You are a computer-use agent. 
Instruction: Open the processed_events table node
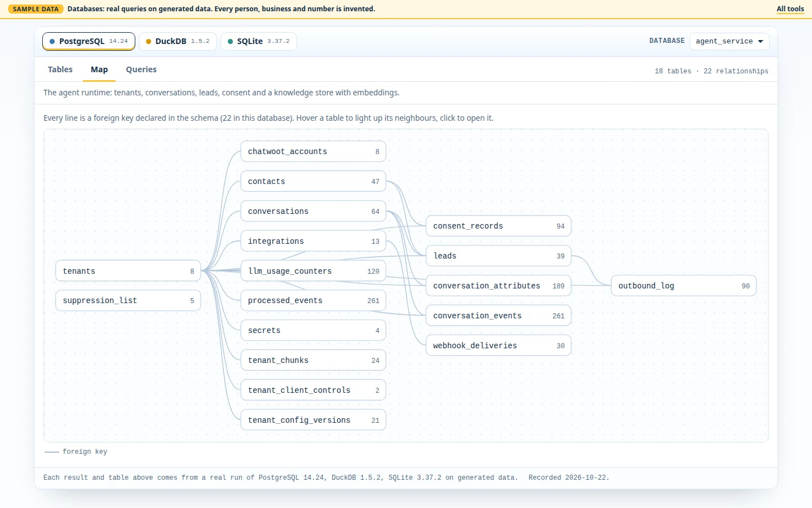pos(314,300)
